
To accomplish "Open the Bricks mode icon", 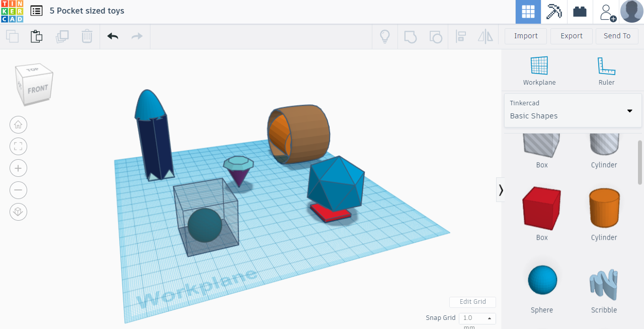I will (x=580, y=12).
